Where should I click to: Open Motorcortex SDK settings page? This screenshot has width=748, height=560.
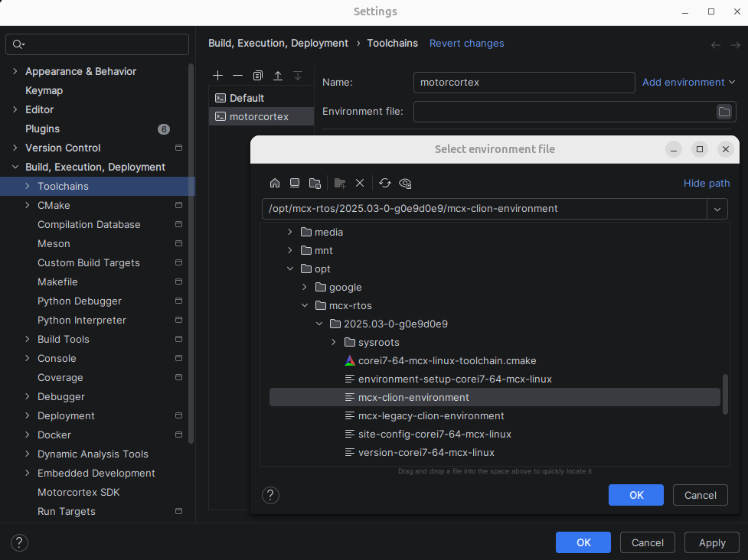coord(78,492)
